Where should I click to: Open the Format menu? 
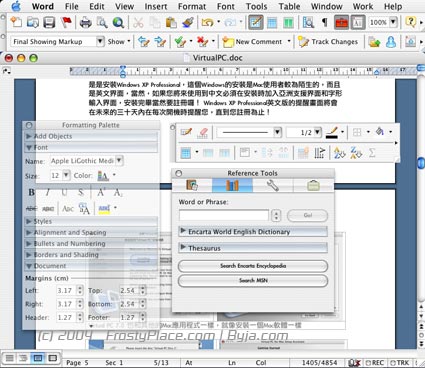192,6
